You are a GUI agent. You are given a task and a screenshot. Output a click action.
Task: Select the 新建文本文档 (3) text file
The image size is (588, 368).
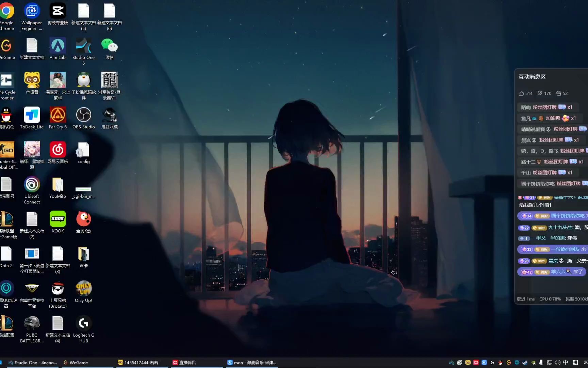point(58,260)
